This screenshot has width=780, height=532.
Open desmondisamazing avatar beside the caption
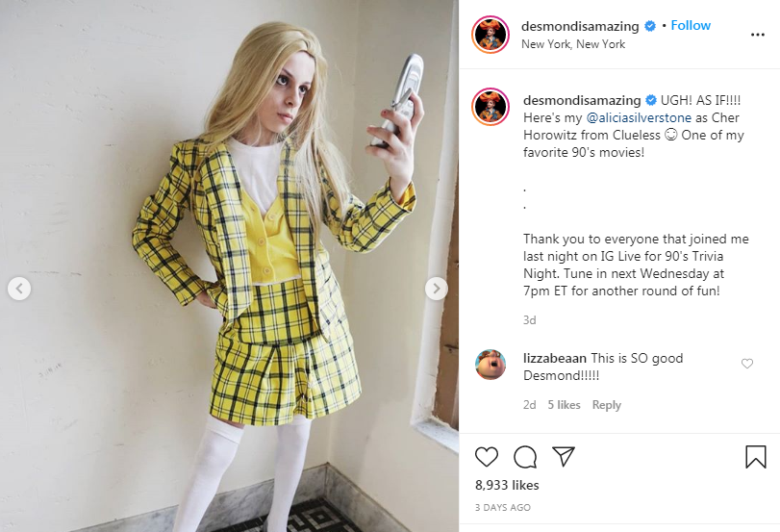point(491,107)
